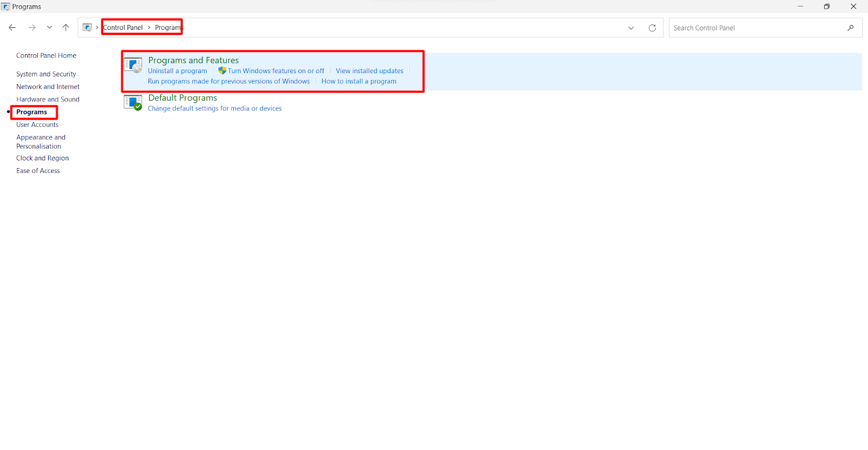Open Control Panel Home
This screenshot has width=868, height=450.
[46, 56]
